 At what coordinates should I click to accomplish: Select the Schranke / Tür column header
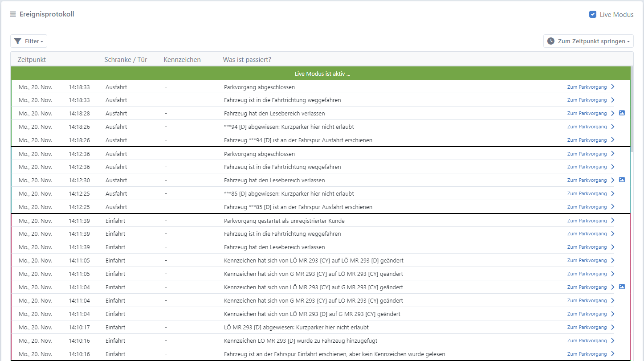click(126, 60)
